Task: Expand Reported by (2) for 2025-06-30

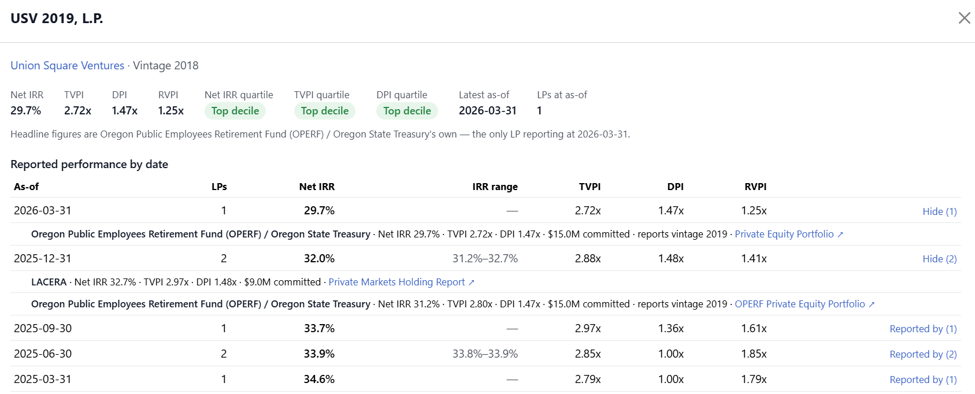Action: click(x=923, y=354)
